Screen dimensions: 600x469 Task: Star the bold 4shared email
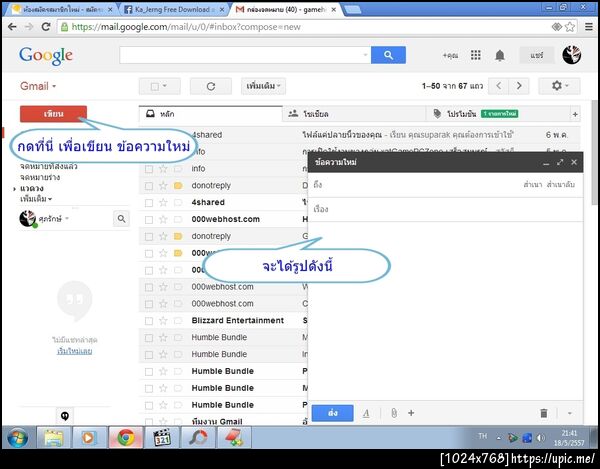coord(163,202)
